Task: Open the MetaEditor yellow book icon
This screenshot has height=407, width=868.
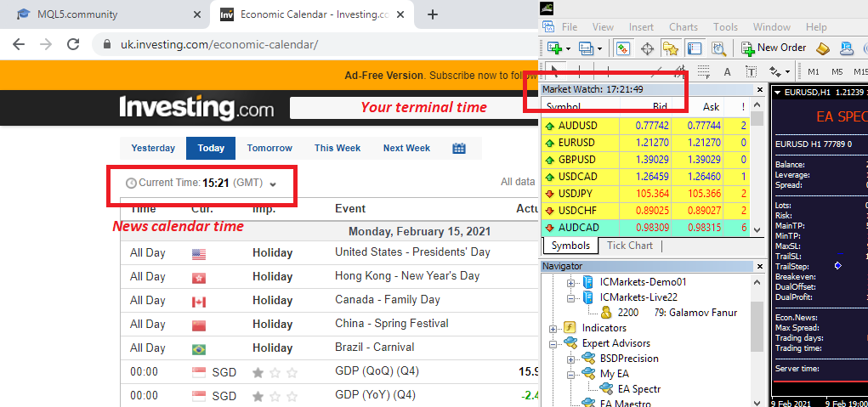Action: pyautogui.click(x=823, y=48)
